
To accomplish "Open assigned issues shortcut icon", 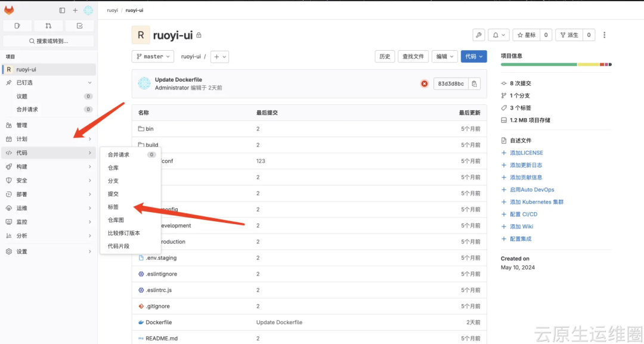I will [x=17, y=26].
